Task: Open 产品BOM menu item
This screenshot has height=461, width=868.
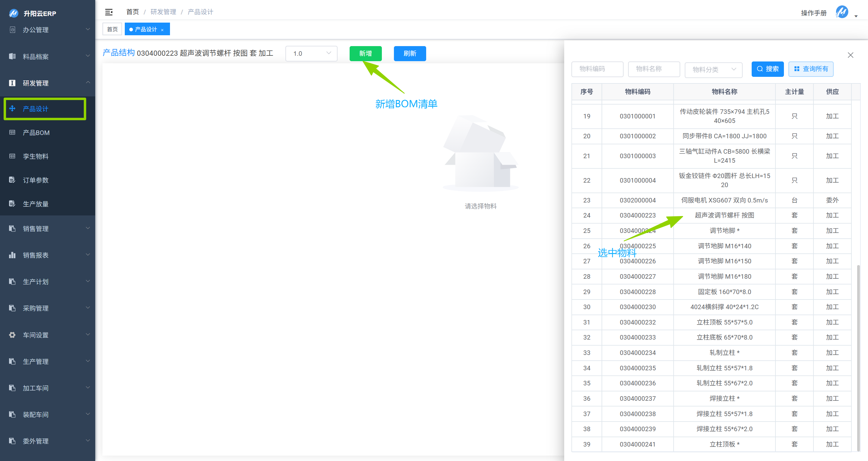Action: [x=36, y=133]
